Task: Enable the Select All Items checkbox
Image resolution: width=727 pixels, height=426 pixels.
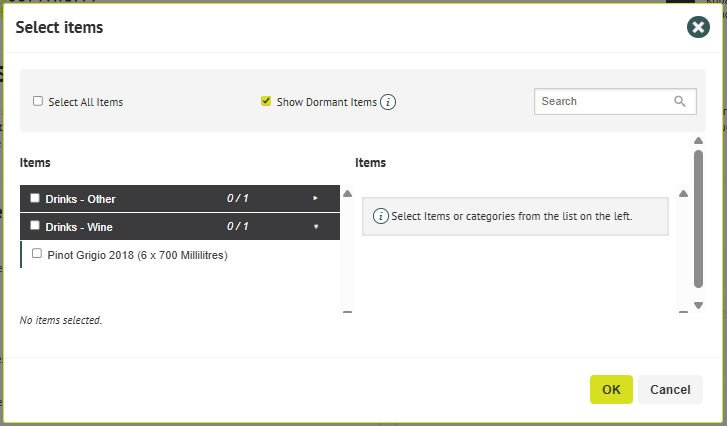Action: [x=38, y=101]
